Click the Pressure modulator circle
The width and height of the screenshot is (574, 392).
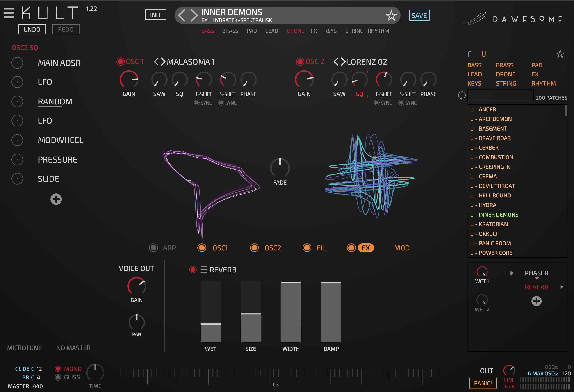[x=17, y=160]
